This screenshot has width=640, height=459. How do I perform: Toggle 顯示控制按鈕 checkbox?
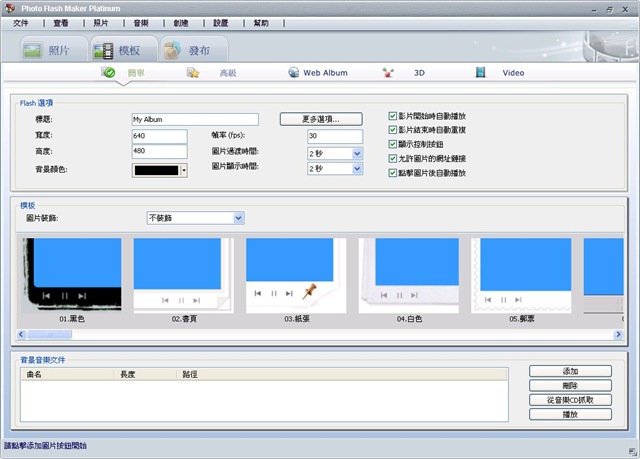(392, 144)
